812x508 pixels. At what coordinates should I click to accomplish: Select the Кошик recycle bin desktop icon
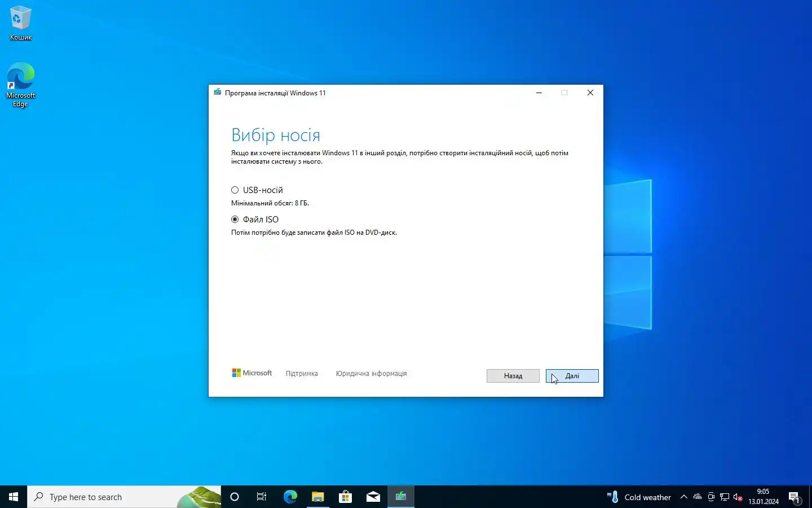[21, 23]
